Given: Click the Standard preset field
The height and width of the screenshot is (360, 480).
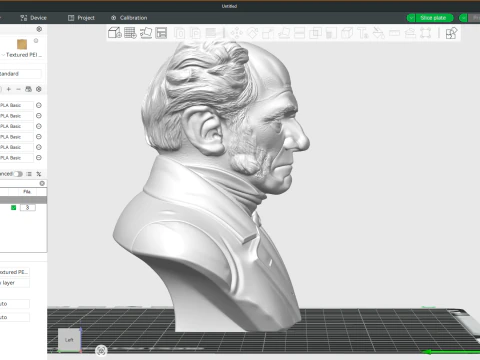Looking at the screenshot, I should [21, 74].
